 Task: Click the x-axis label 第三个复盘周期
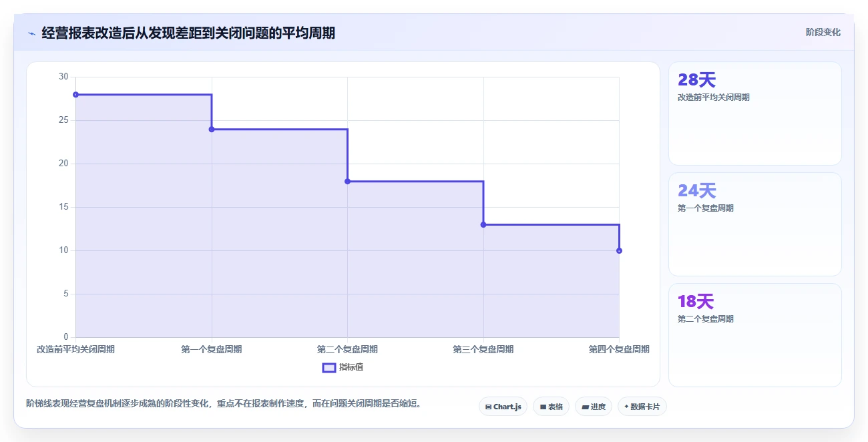tap(483, 349)
